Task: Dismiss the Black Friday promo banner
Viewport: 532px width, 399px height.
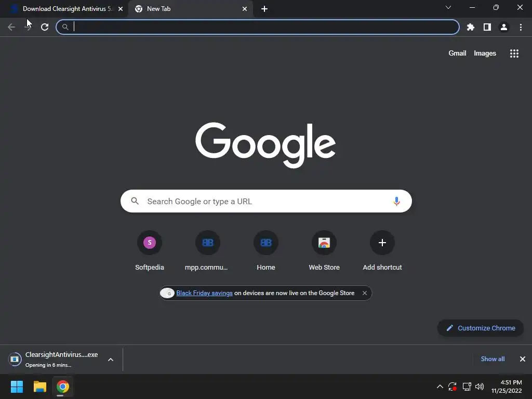Action: coord(364,293)
